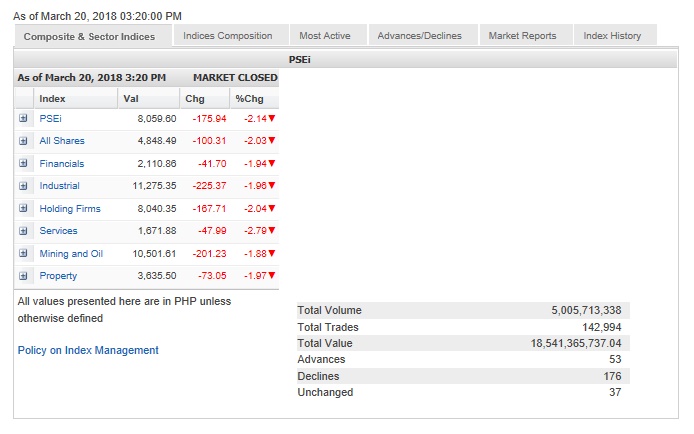
Task: Expand the Services sector row
Action: point(23,231)
